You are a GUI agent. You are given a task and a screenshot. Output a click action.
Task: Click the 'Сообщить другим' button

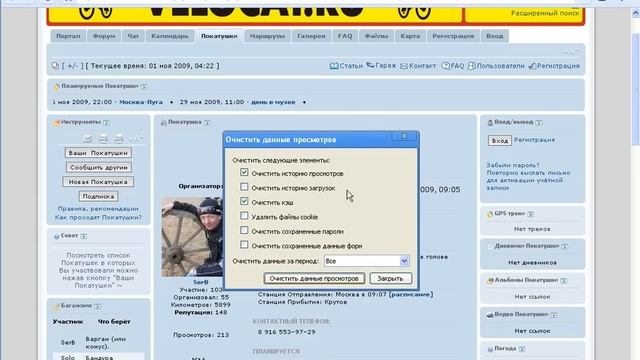click(x=98, y=167)
